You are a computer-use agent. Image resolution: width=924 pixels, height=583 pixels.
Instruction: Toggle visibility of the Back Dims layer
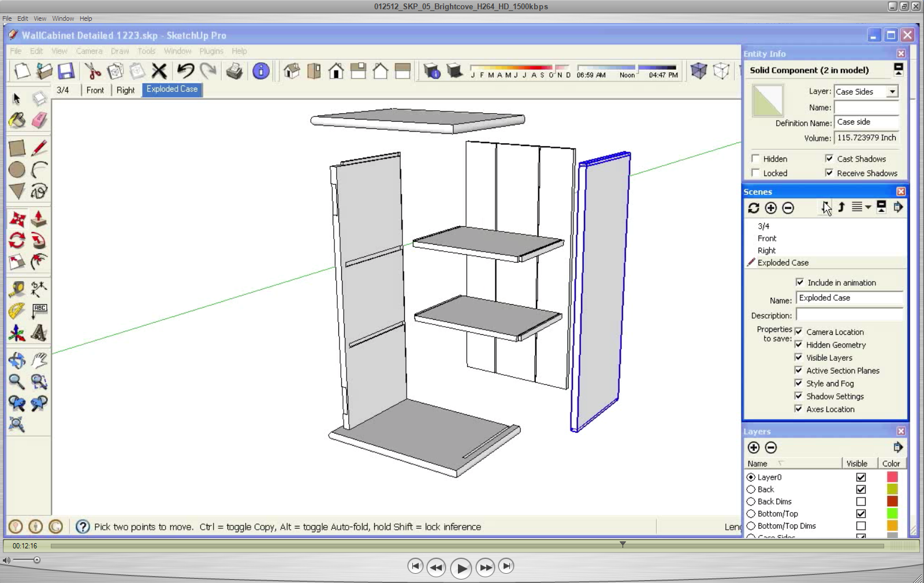tap(861, 501)
